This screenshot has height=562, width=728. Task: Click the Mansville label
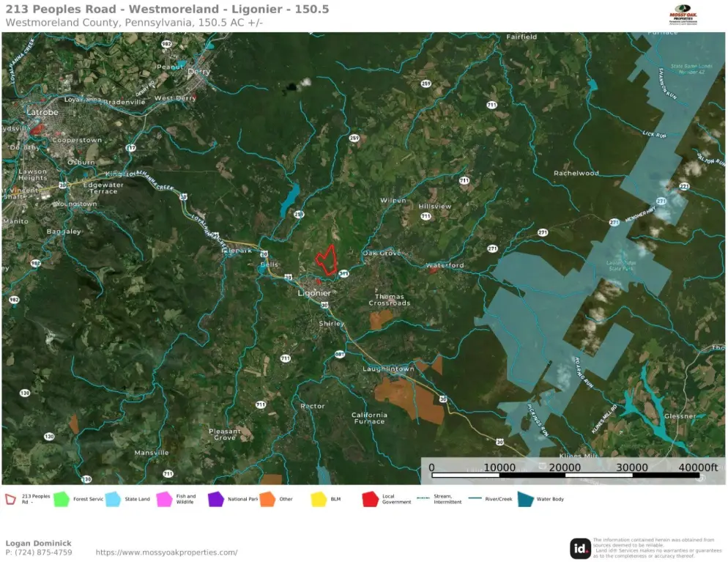point(152,453)
